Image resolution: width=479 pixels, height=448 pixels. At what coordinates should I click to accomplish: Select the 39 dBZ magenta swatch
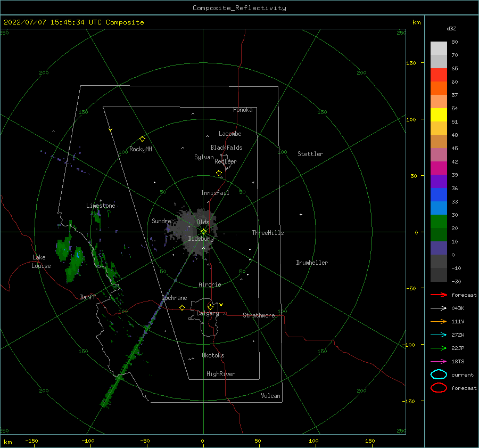[439, 168]
